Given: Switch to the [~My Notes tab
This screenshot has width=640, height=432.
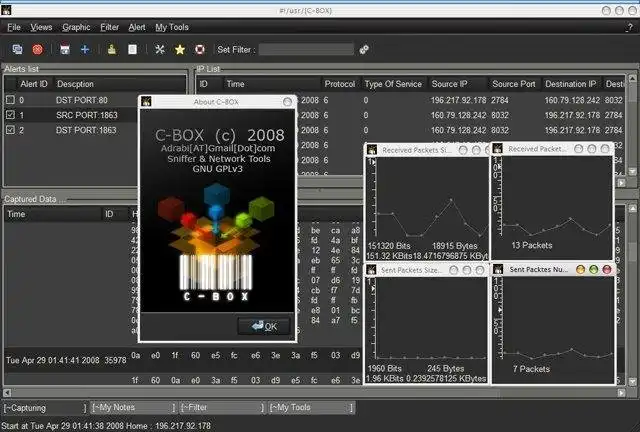Looking at the screenshot, I should [133, 408].
